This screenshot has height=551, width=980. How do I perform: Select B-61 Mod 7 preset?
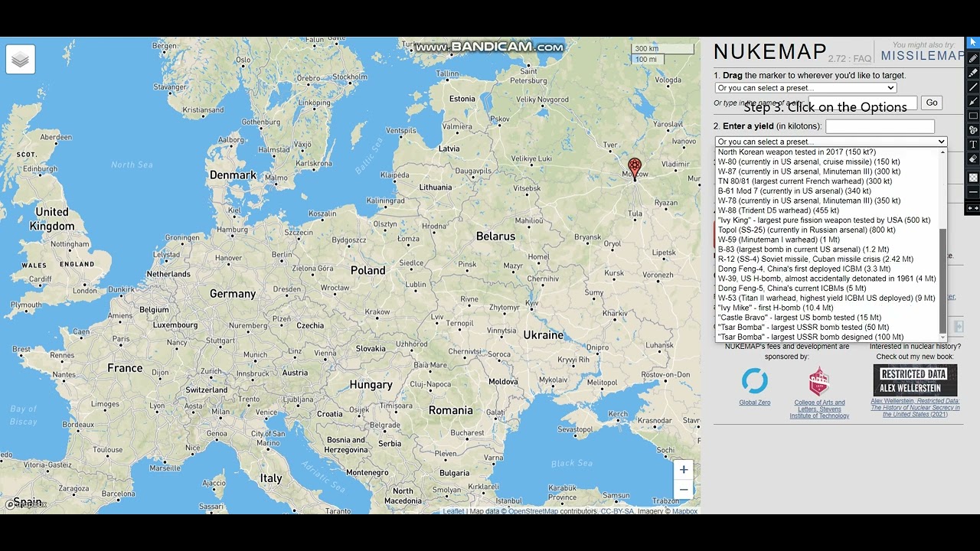pyautogui.click(x=828, y=191)
